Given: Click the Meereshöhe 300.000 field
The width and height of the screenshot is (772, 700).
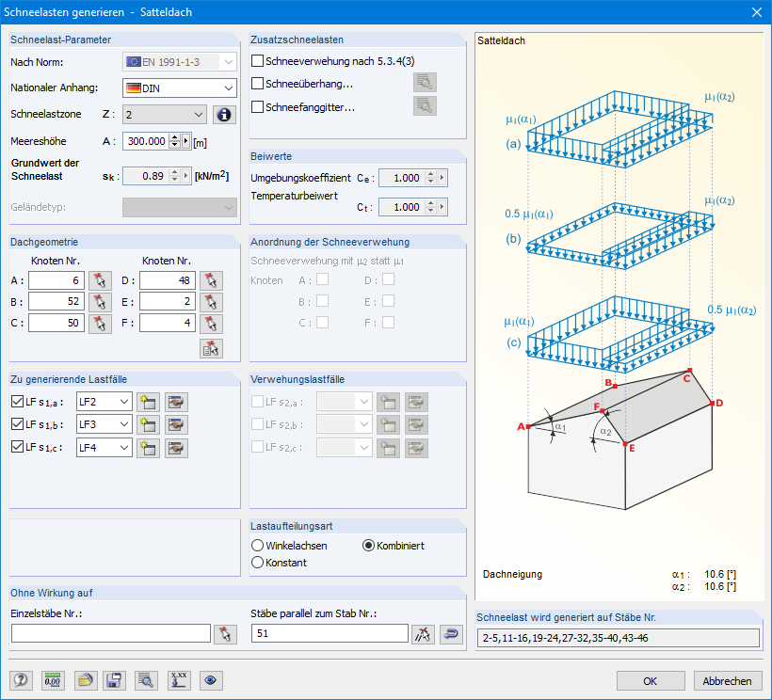Looking at the screenshot, I should pyautogui.click(x=146, y=142).
